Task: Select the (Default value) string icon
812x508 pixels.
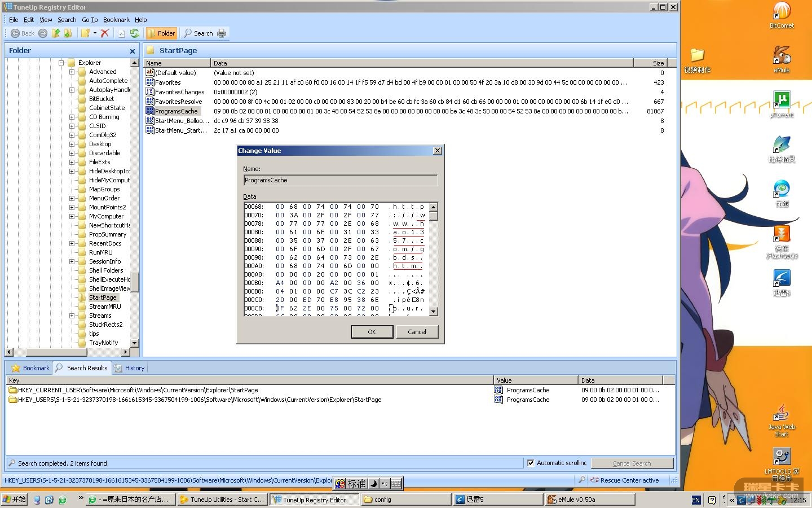Action: click(150, 72)
